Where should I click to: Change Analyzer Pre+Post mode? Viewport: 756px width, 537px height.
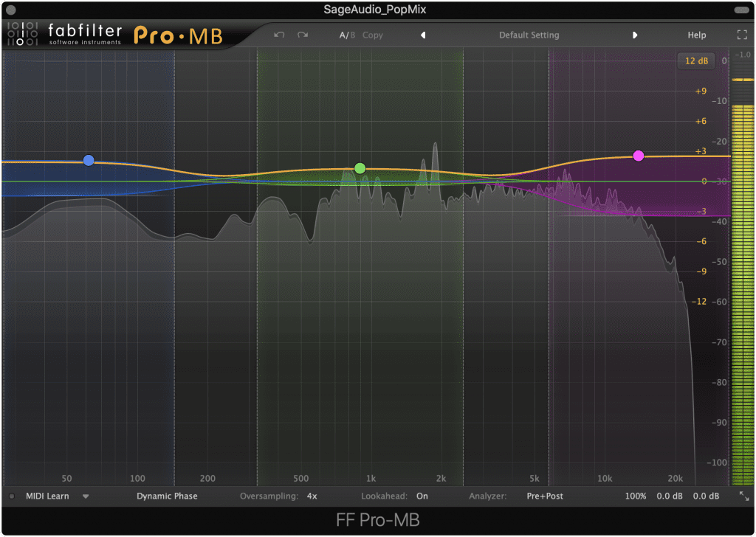(545, 496)
